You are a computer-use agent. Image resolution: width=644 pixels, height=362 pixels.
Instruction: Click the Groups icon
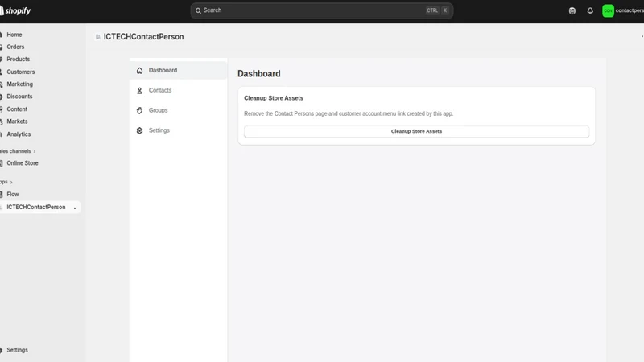(x=139, y=110)
